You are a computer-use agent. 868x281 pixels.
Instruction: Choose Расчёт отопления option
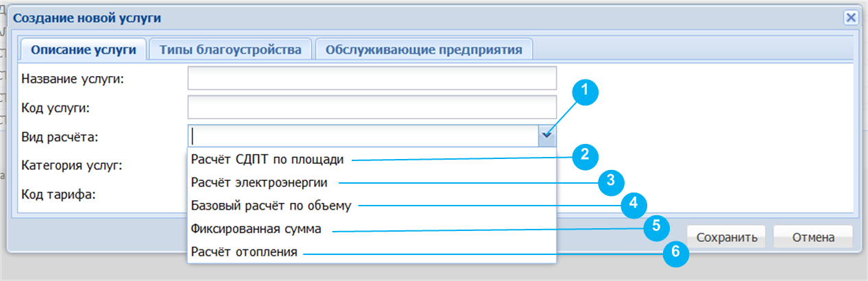point(371,252)
